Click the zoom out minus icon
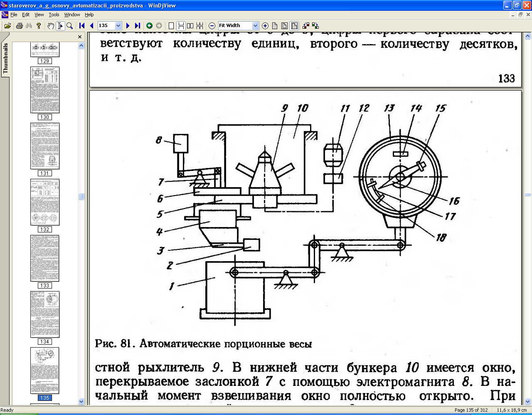Viewport: 532px width, 415px height. (x=212, y=25)
